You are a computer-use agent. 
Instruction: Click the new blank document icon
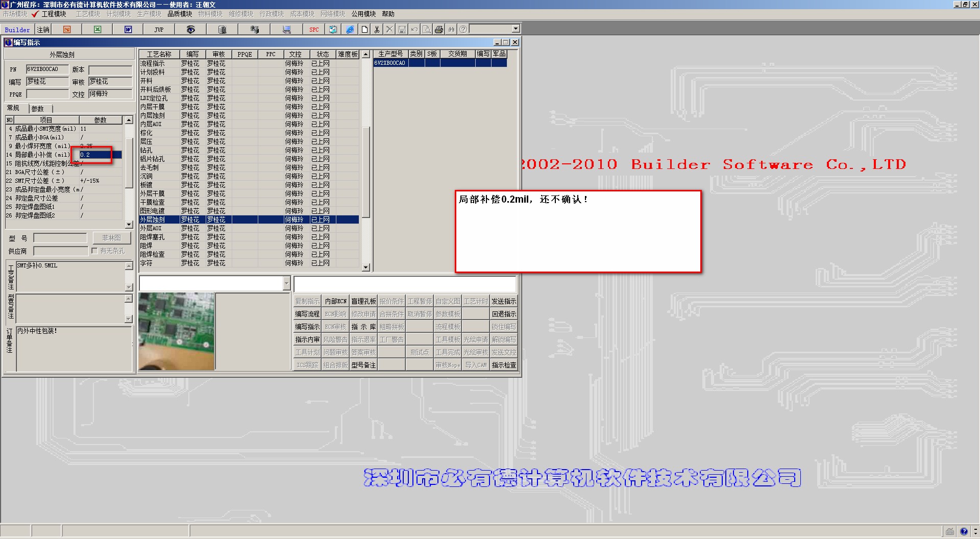pos(364,30)
